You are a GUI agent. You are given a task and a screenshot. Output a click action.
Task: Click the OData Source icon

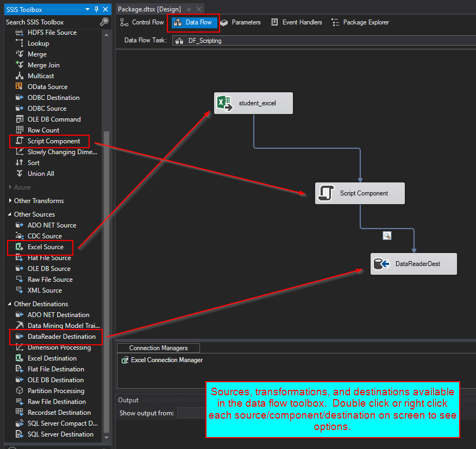(20, 86)
